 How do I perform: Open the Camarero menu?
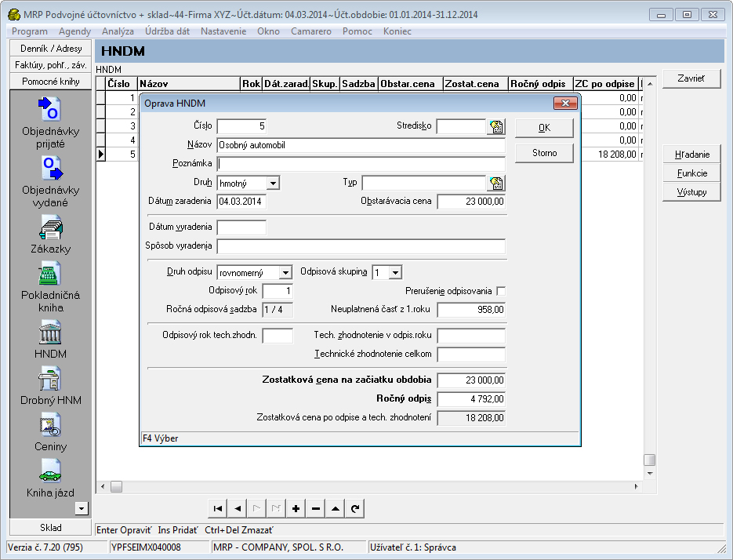[x=311, y=31]
